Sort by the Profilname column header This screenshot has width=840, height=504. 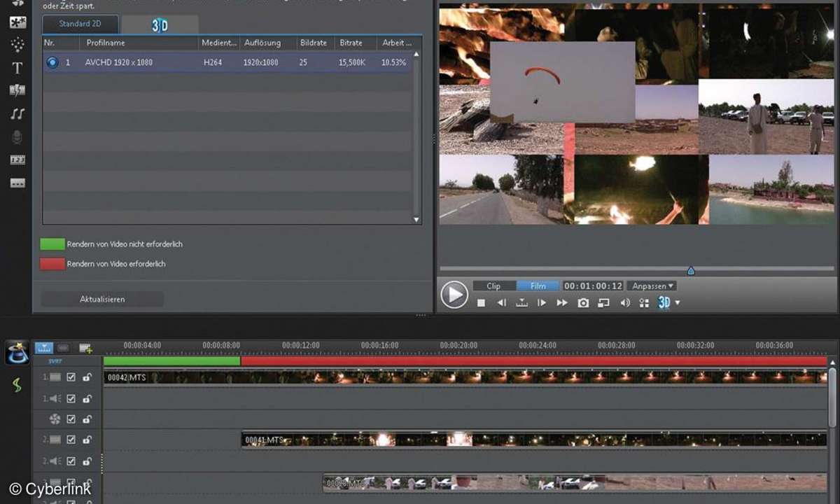[x=139, y=43]
